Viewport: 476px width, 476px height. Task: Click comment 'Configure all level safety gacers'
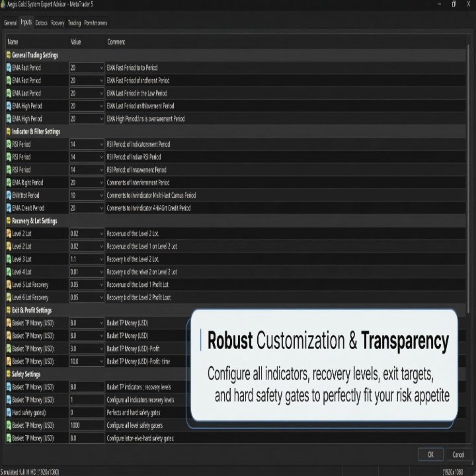click(134, 425)
